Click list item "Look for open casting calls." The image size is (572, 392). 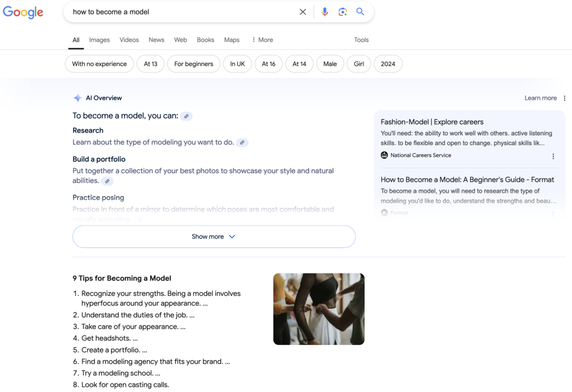[x=125, y=385]
